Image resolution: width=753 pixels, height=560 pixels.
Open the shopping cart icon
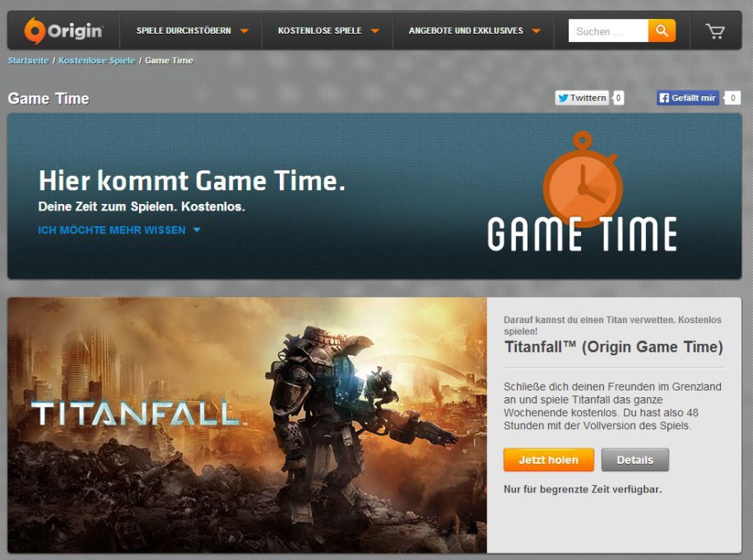(x=715, y=32)
